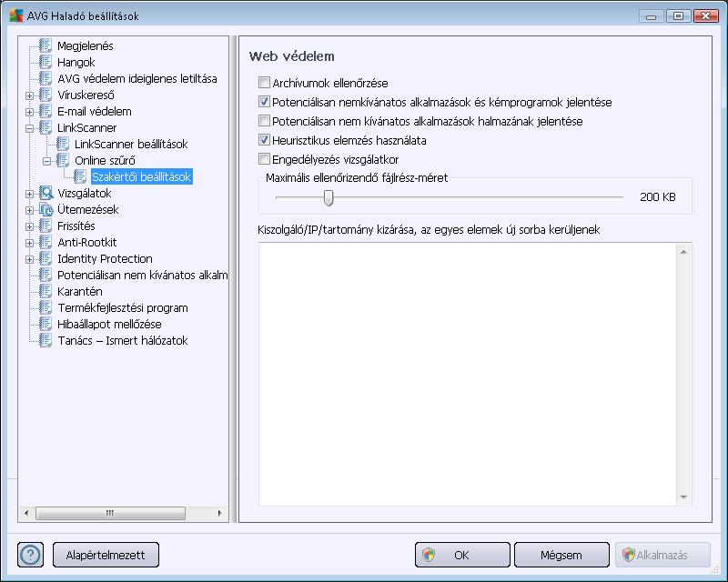The height and width of the screenshot is (582, 728).
Task: Click the Online szűrő page icon
Action: (x=63, y=161)
